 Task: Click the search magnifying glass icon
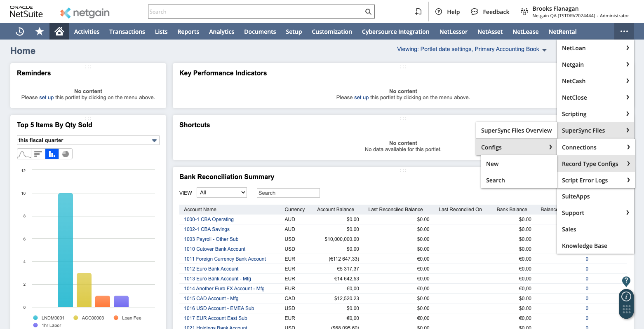coord(368,12)
